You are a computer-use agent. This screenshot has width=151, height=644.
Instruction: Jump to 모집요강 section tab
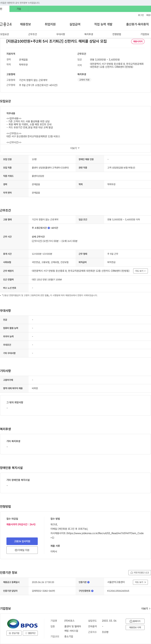coord(5,34)
